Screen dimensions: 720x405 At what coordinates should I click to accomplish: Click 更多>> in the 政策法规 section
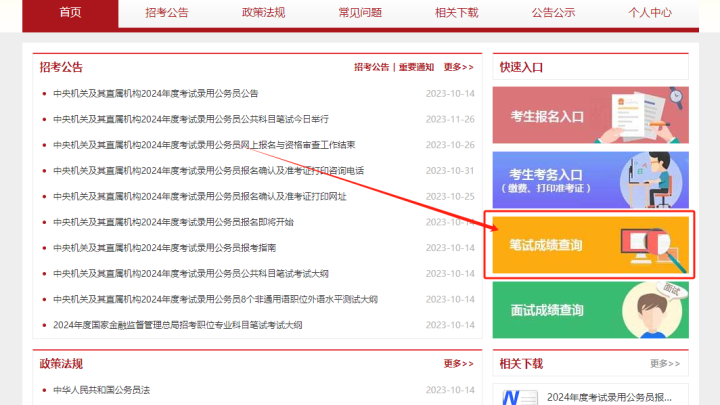pyautogui.click(x=458, y=364)
